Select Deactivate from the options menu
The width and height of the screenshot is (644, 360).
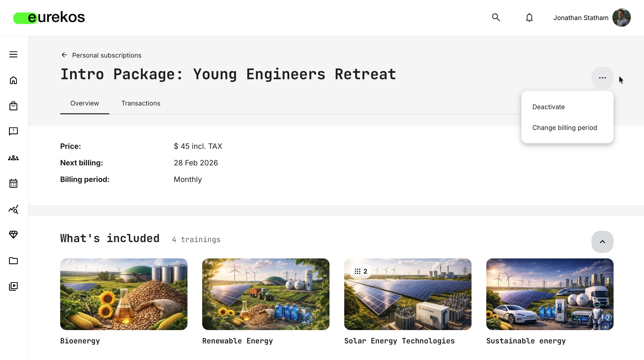coord(548,107)
